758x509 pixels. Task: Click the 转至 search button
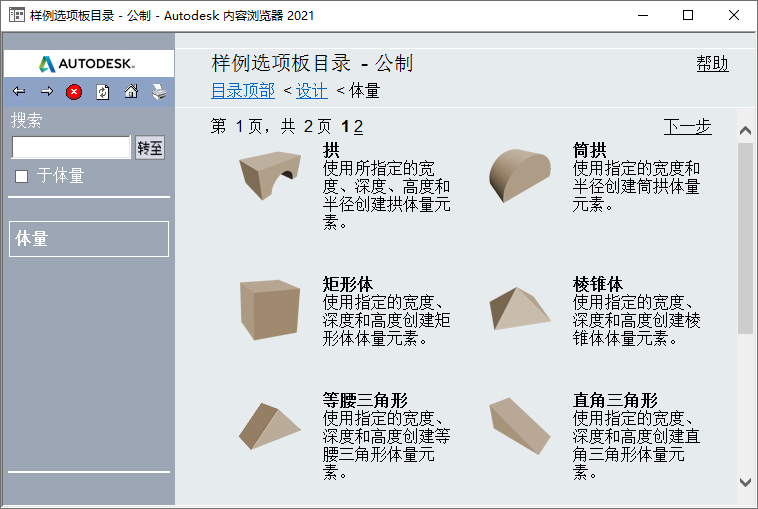[149, 148]
